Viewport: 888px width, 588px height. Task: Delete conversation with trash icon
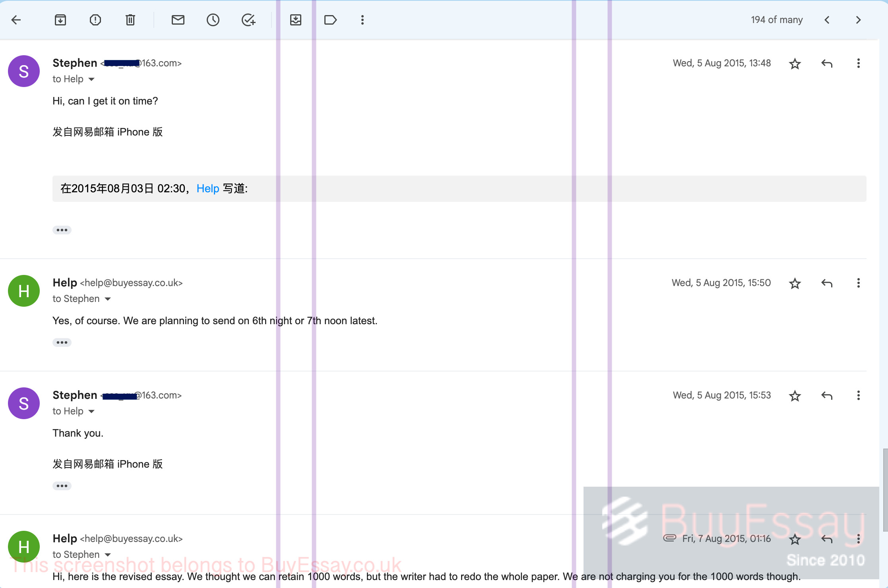tap(130, 20)
